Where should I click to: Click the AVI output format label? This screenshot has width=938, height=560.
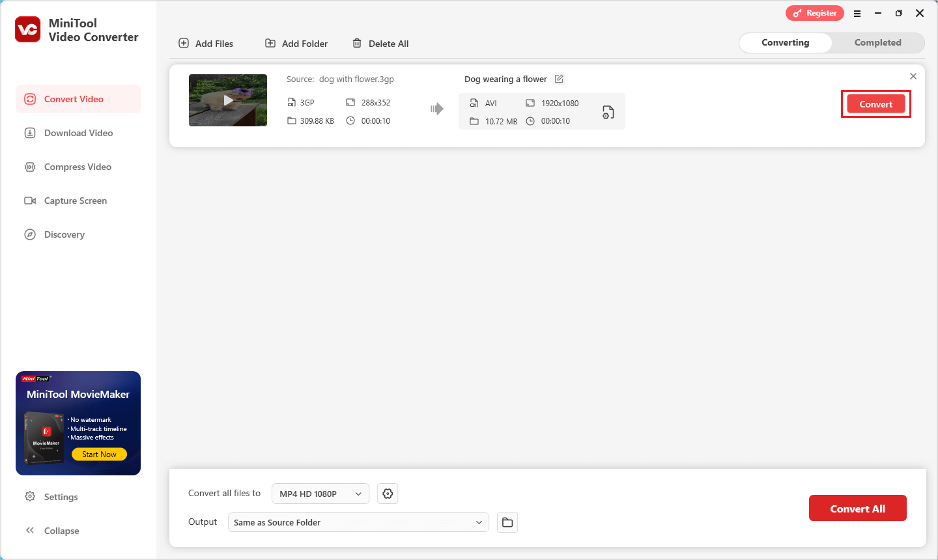[491, 104]
